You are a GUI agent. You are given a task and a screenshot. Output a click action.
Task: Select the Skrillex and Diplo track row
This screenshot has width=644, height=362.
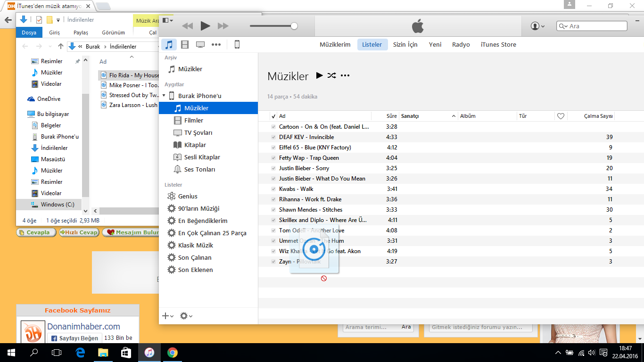tap(451, 220)
